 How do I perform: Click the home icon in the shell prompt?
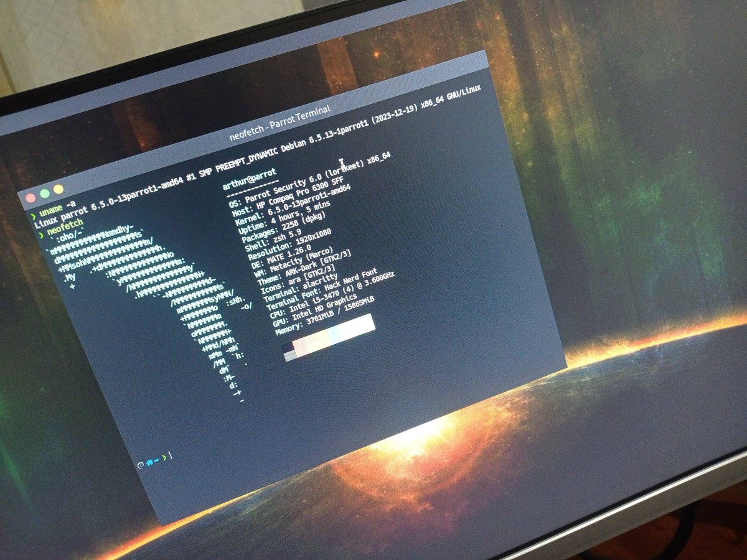coord(150,461)
